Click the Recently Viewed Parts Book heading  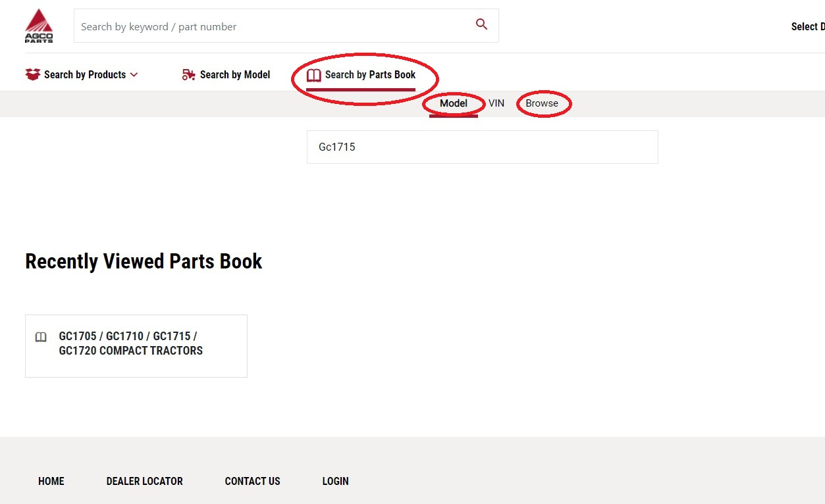tap(144, 261)
